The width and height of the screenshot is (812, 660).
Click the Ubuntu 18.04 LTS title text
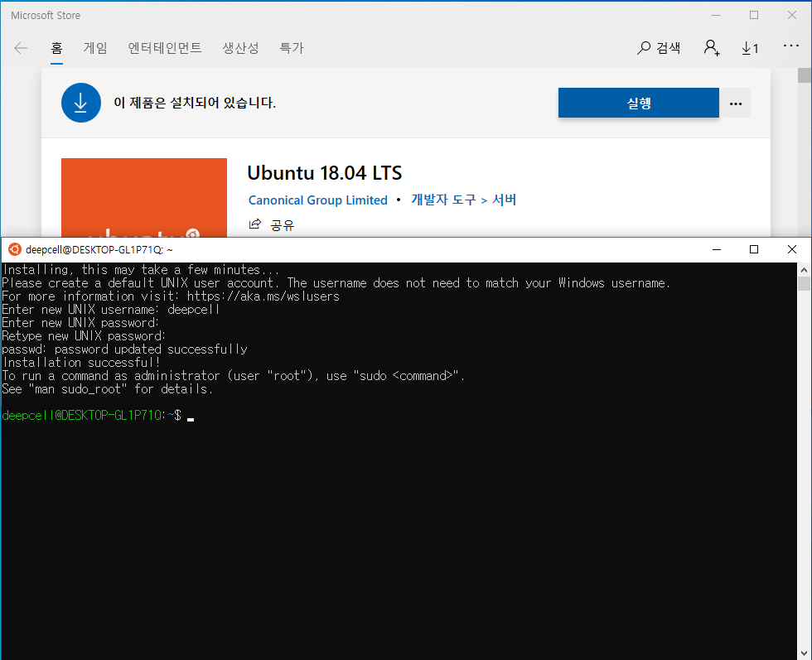[324, 173]
